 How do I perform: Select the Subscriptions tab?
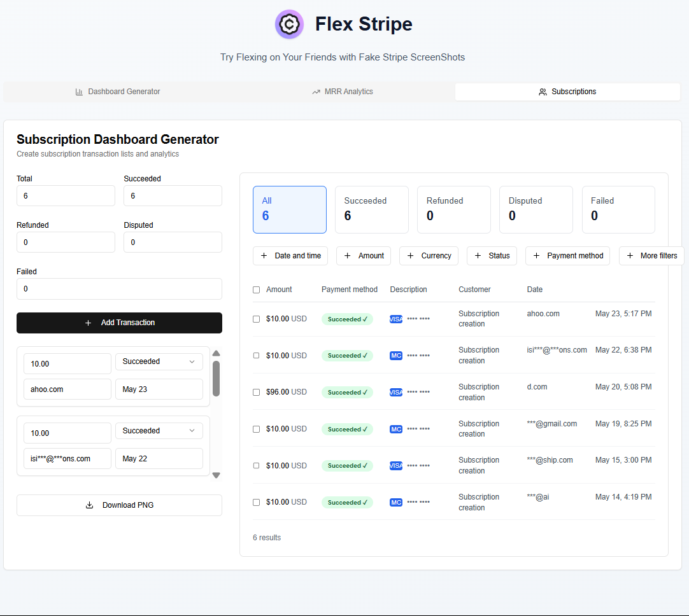(x=567, y=92)
